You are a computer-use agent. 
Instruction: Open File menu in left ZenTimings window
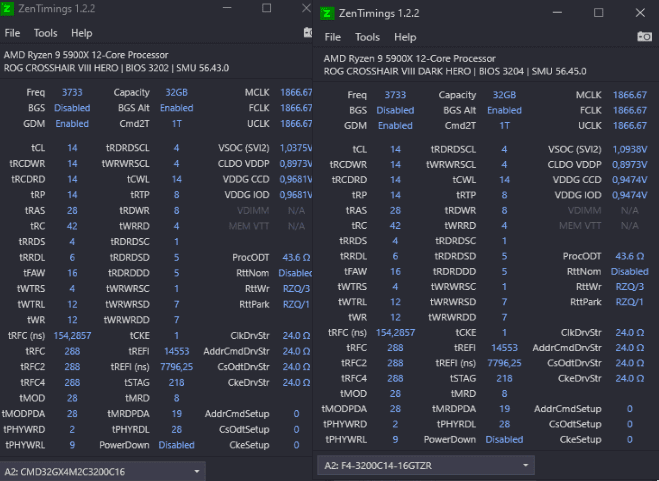point(12,33)
